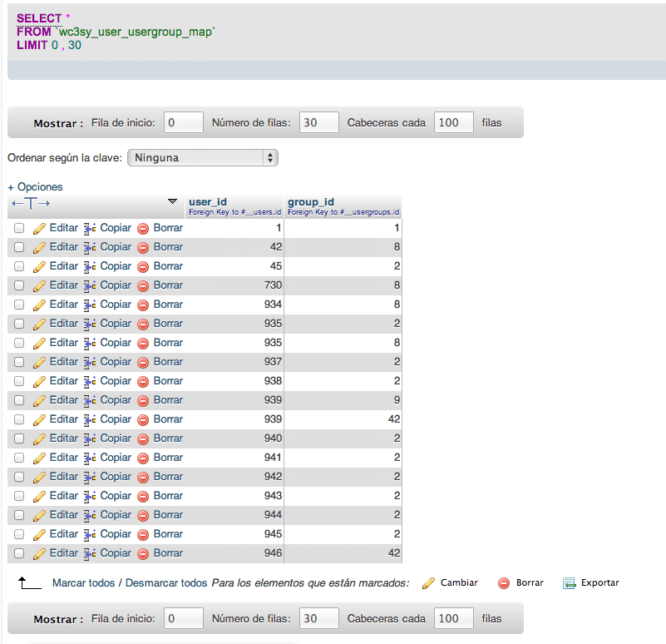Image resolution: width=666 pixels, height=644 pixels.
Task: Click Borrar link for user_id 942
Action: click(x=168, y=477)
